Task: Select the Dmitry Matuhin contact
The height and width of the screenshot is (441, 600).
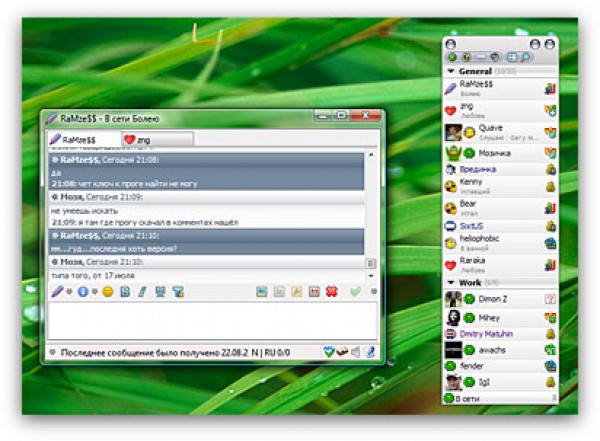Action: [x=500, y=334]
